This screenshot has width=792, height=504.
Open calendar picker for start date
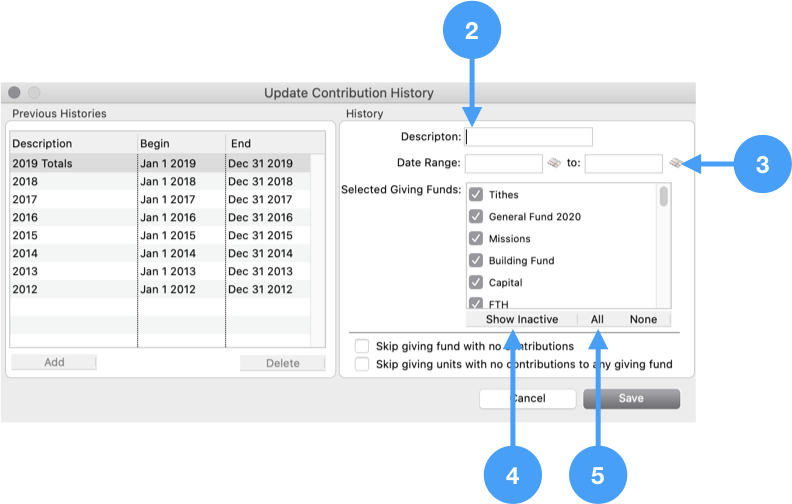[x=554, y=163]
